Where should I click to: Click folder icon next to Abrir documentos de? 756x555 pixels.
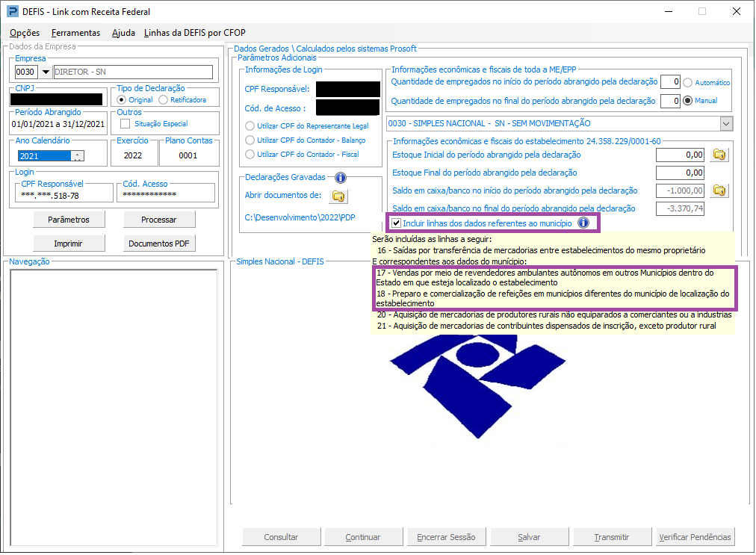338,196
